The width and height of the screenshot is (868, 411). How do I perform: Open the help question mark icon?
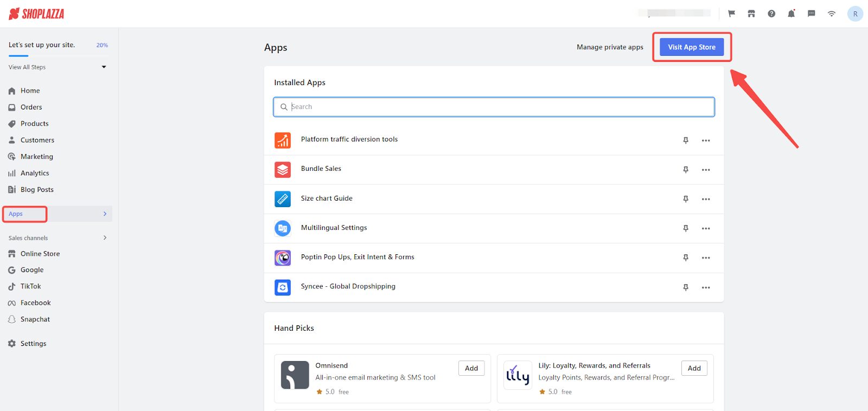tap(771, 14)
